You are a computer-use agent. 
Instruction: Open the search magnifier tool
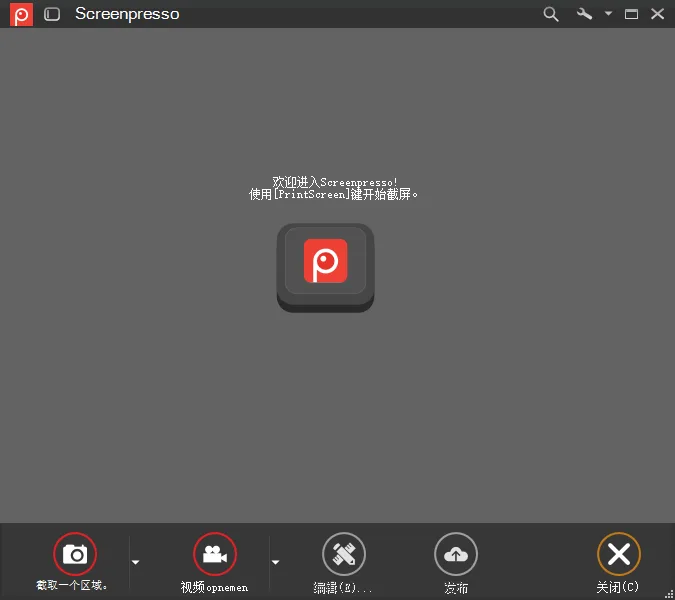[551, 14]
